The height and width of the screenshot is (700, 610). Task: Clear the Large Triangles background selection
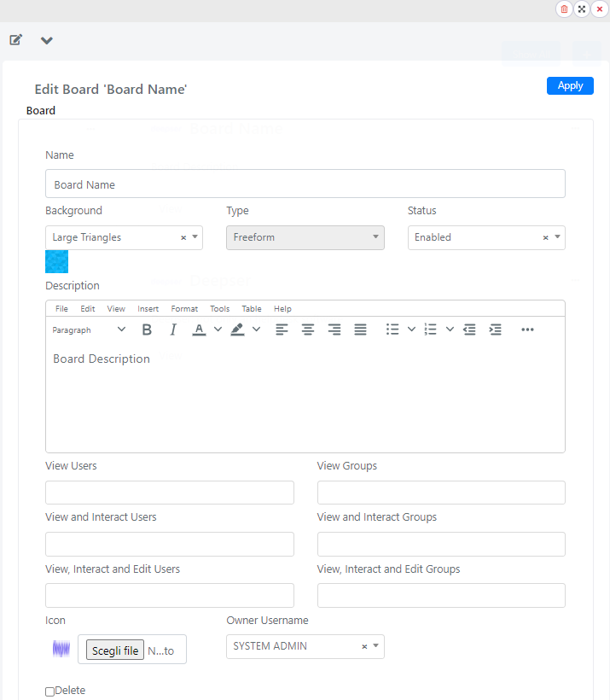click(183, 237)
